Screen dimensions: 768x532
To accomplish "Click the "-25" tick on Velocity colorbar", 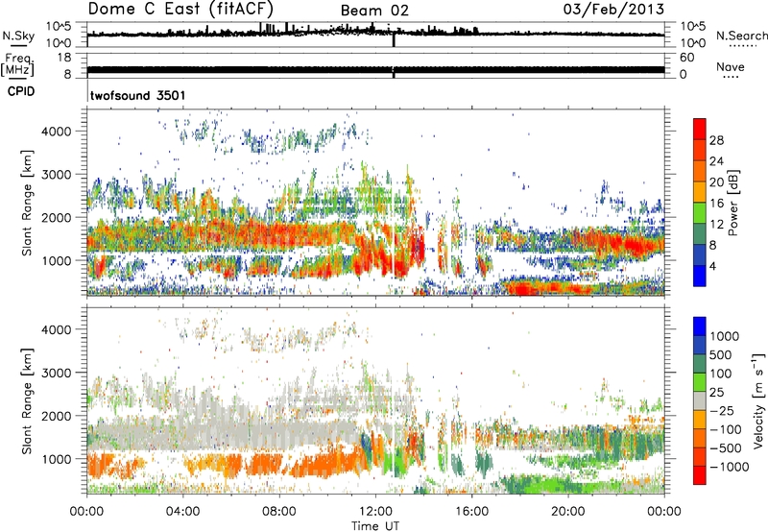I will coord(722,410).
